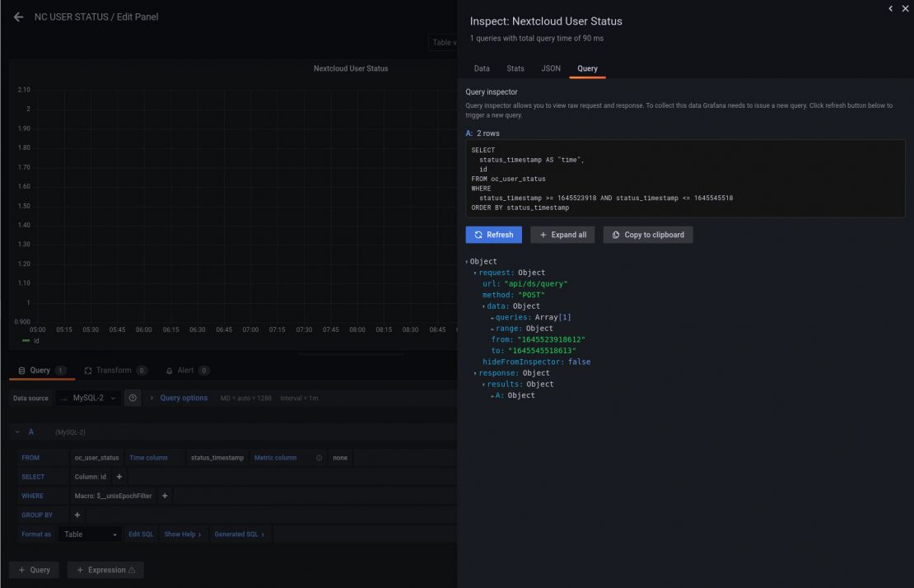Click Edit SQL to edit the query manually

(x=140, y=534)
